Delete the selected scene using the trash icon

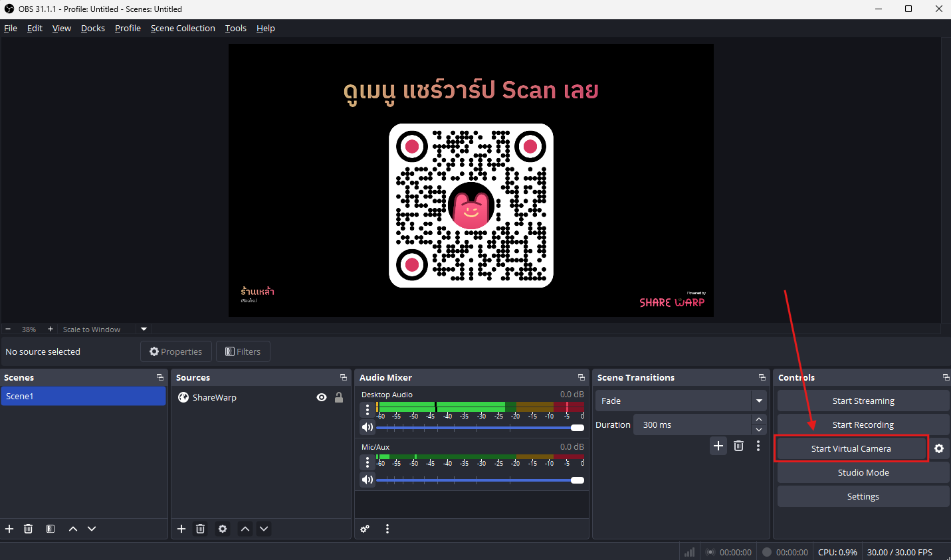[27, 529]
